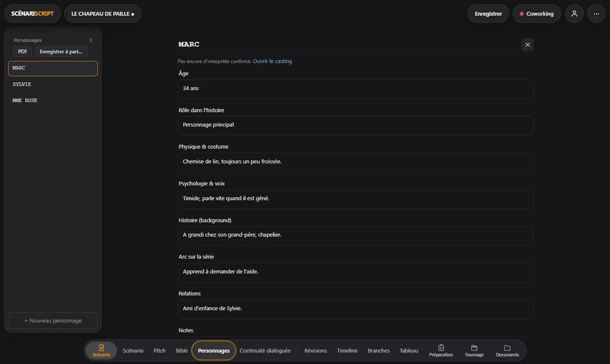Screen dimensions: 610x364
Task: Click the Personnages count number 3
Action: click(90, 40)
